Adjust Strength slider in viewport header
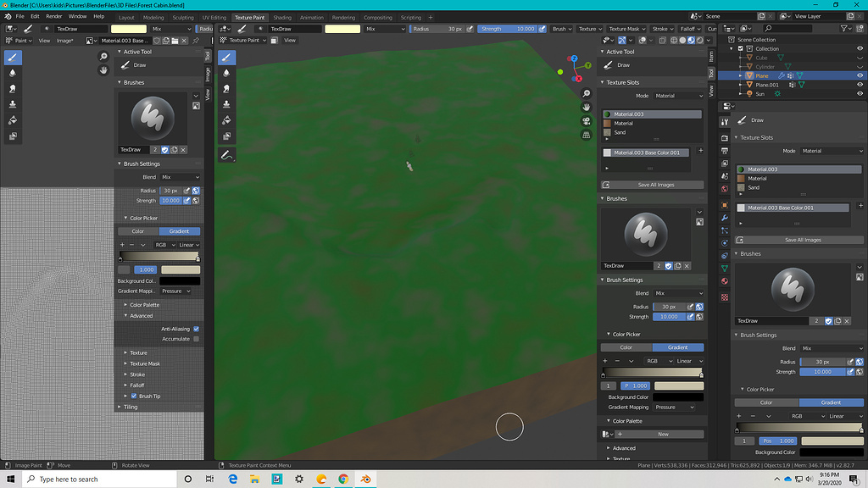868x488 pixels. (507, 29)
